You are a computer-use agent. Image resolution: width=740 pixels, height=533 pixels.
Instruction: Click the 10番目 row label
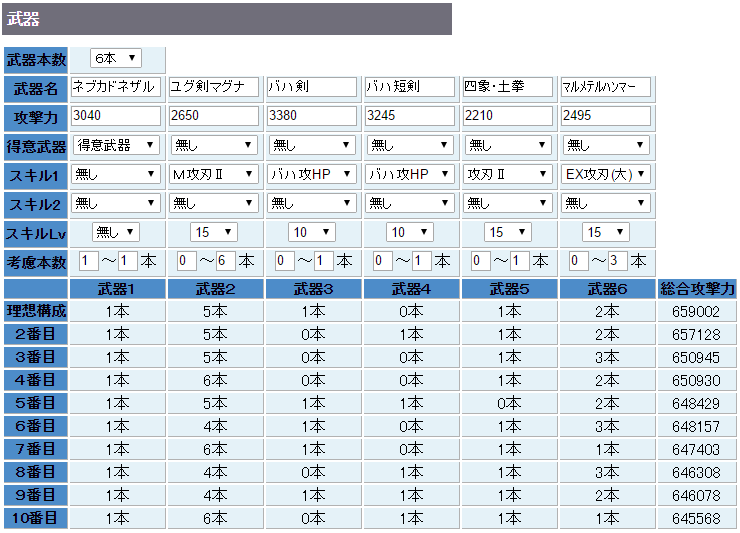coord(36,518)
